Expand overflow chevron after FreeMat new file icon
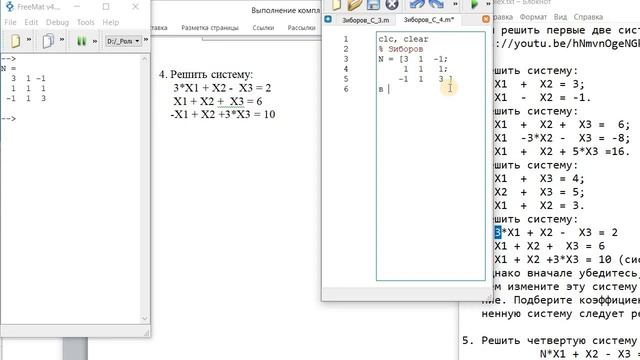This screenshot has width=640, height=360. click(29, 40)
